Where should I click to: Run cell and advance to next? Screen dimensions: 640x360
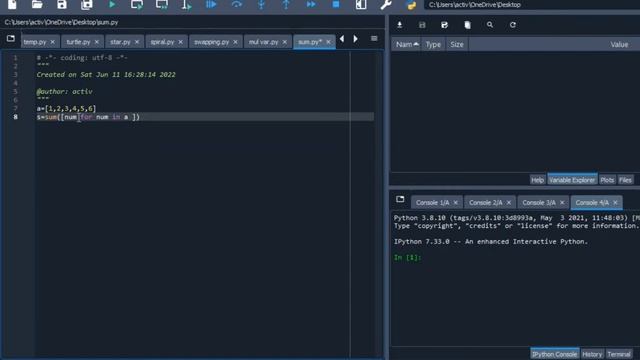pos(162,4)
